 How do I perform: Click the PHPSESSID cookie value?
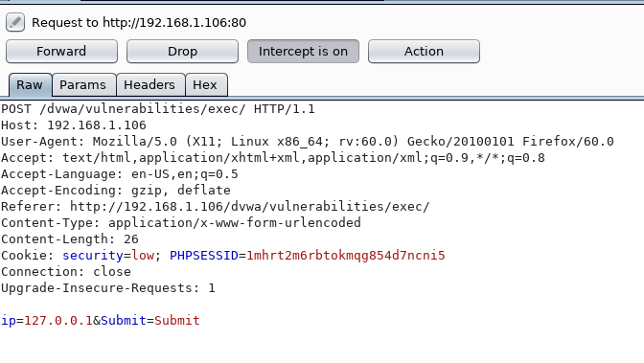[345, 256]
